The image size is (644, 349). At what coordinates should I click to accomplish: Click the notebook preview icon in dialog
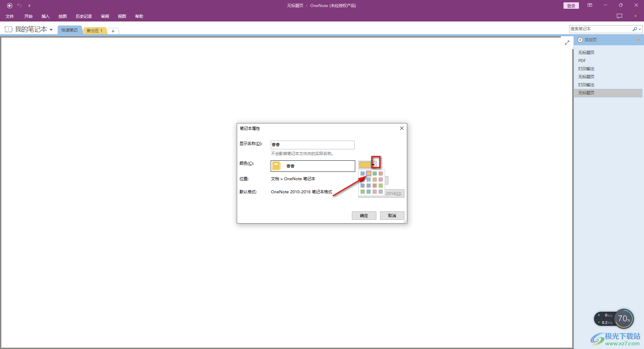pyautogui.click(x=276, y=166)
